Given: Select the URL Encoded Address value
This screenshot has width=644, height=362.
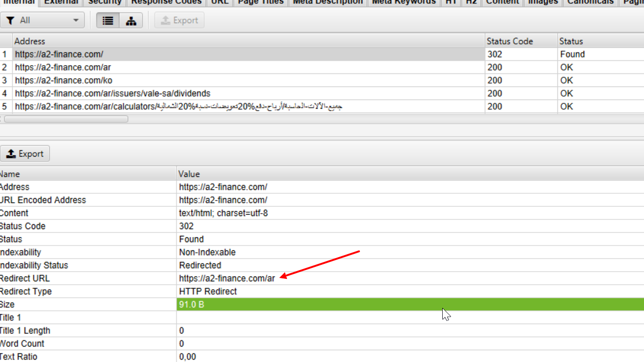Looking at the screenshot, I should point(223,200).
